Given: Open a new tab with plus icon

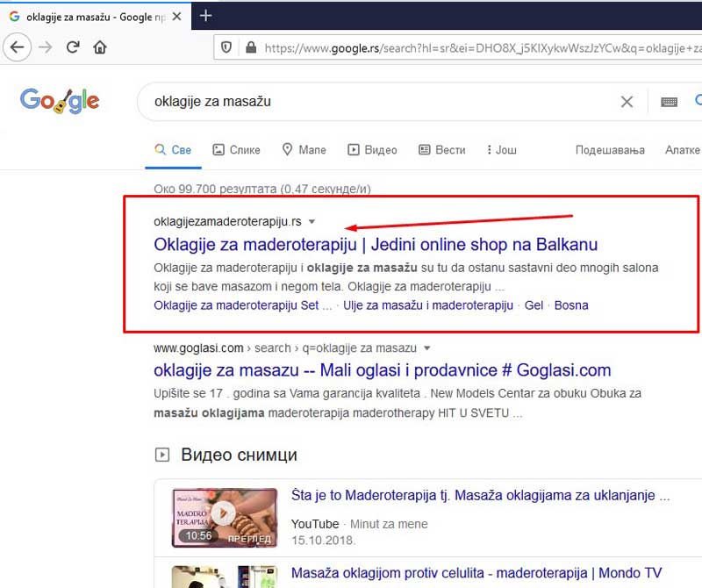Looking at the screenshot, I should point(205,16).
